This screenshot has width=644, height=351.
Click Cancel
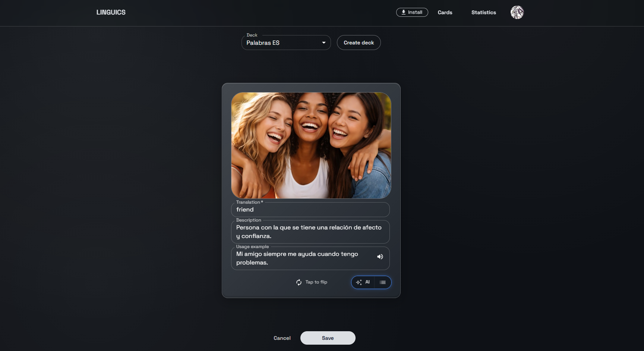[x=282, y=338]
